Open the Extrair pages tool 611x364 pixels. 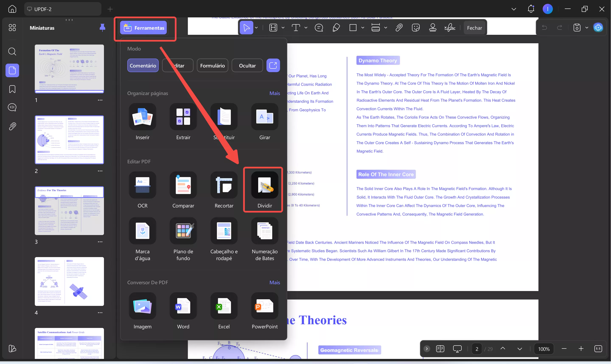183,117
